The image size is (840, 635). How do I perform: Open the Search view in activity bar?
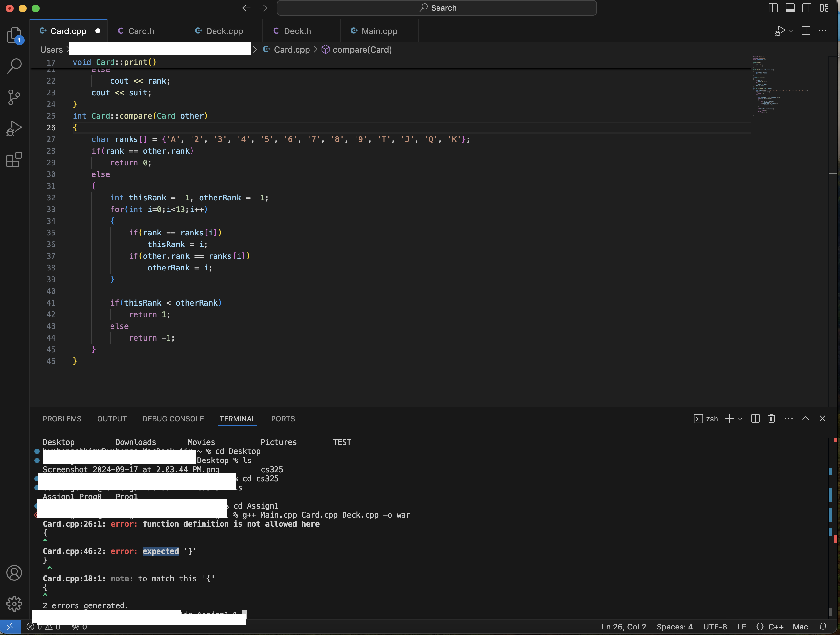point(15,66)
